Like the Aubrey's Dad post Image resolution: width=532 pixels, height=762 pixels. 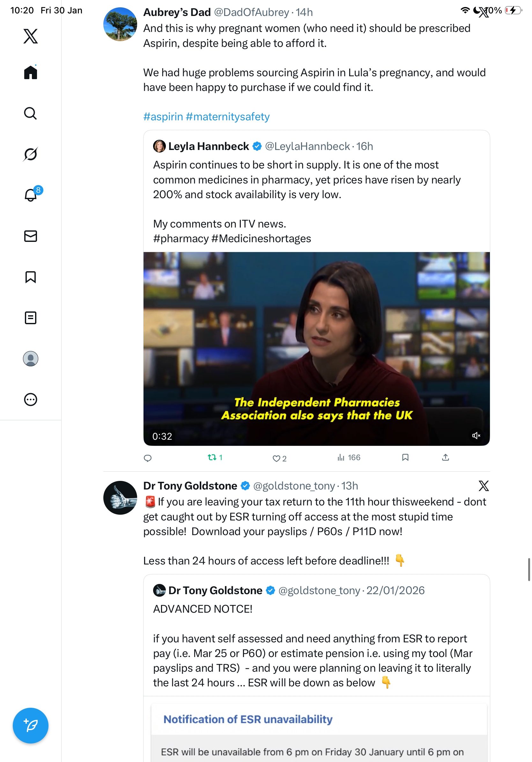tap(276, 458)
